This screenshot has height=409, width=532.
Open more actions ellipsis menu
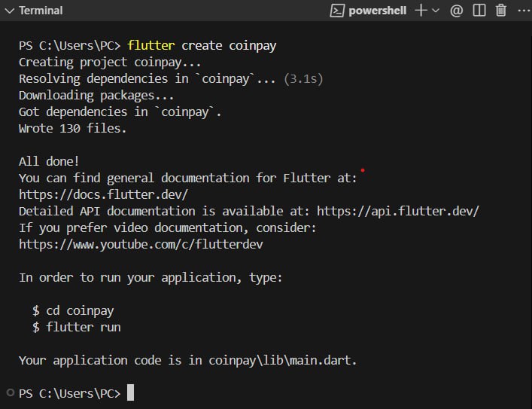(x=524, y=11)
